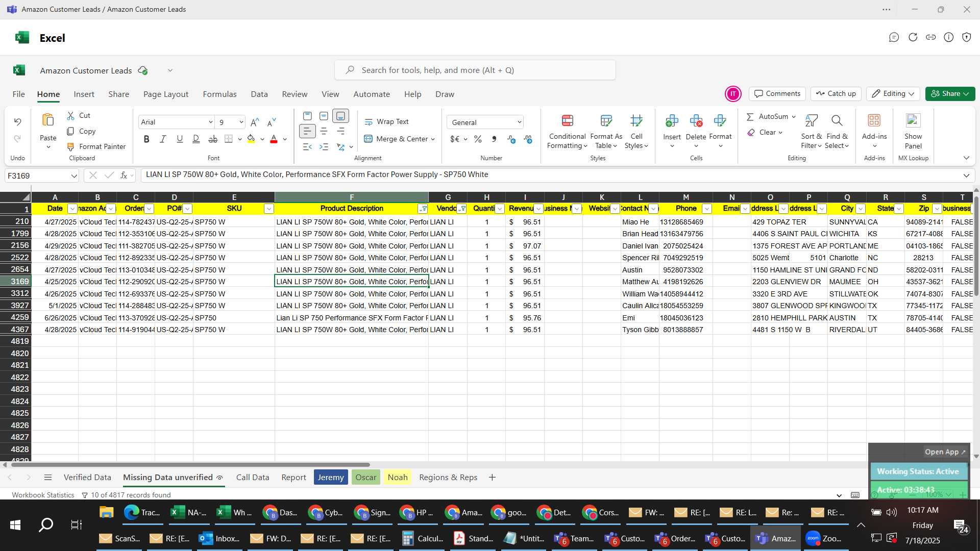Click AutoSum
Image resolution: width=980 pixels, height=551 pixels.
[767, 117]
